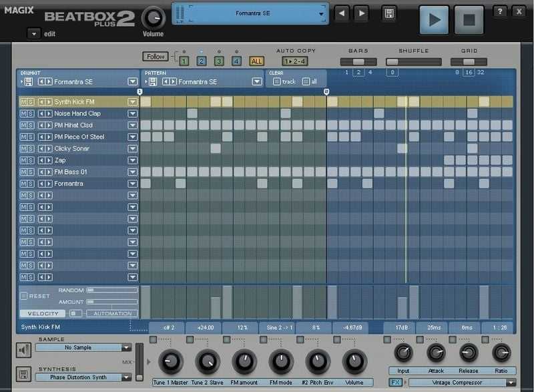The width and height of the screenshot is (534, 392).
Task: Mute the Zap track
Action: pyautogui.click(x=23, y=160)
